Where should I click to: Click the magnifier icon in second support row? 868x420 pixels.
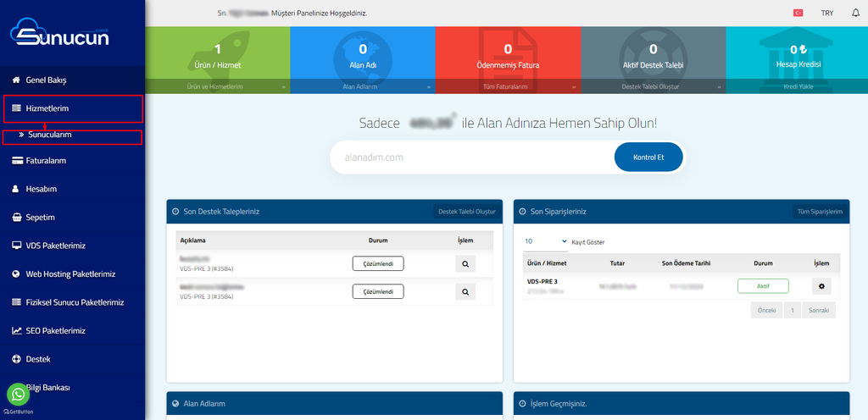coord(465,291)
